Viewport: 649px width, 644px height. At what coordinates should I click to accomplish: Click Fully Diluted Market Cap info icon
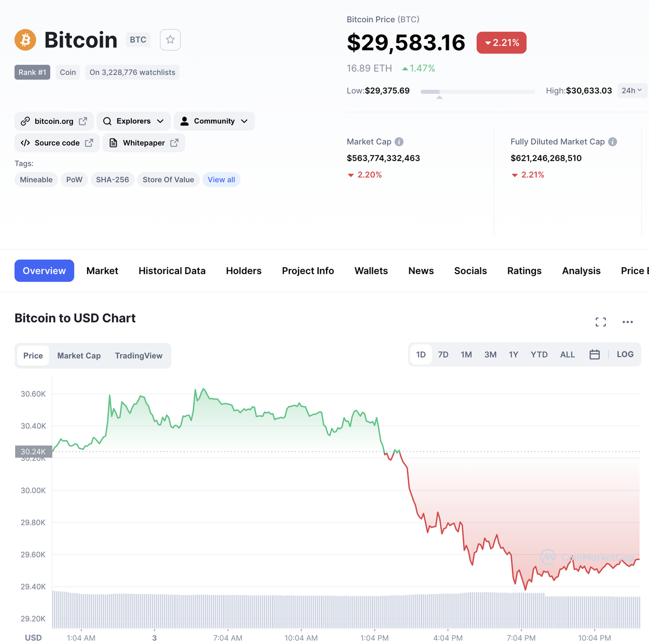[612, 142]
